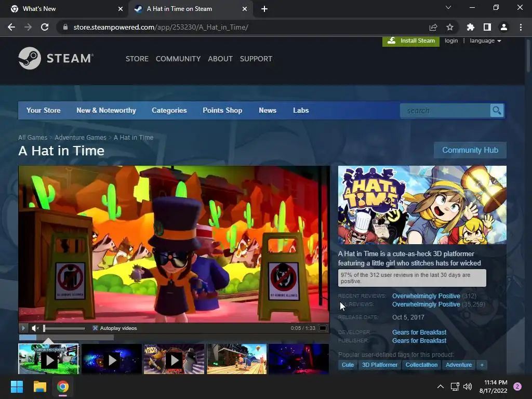Select the first trailer thumbnail

click(x=48, y=359)
